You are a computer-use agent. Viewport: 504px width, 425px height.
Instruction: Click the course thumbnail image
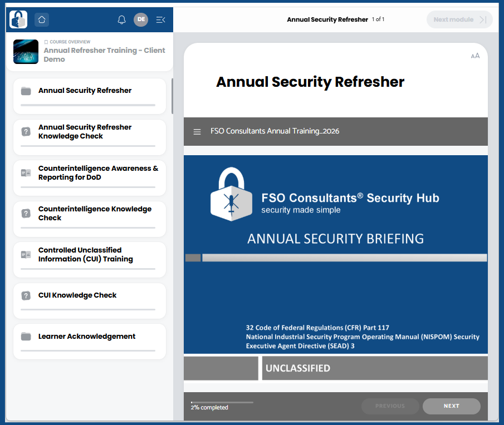[26, 52]
